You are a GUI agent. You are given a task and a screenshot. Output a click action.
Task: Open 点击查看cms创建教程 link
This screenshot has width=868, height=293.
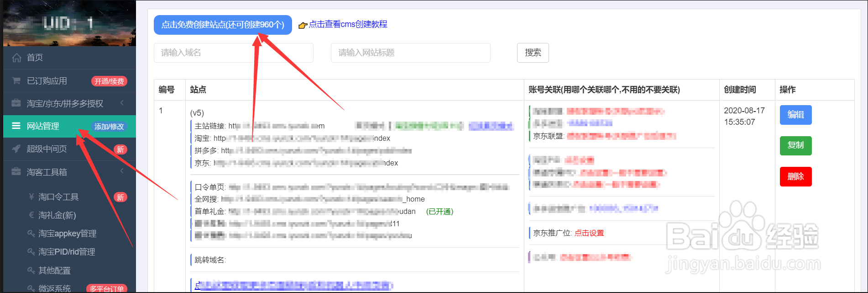348,24
